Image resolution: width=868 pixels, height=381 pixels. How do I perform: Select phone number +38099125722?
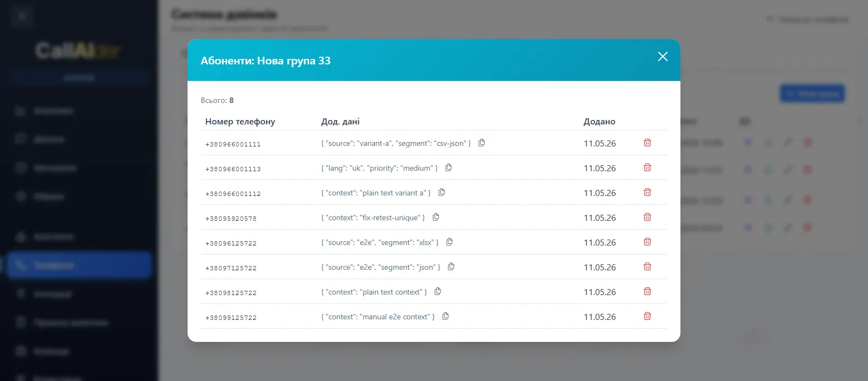[x=230, y=318]
